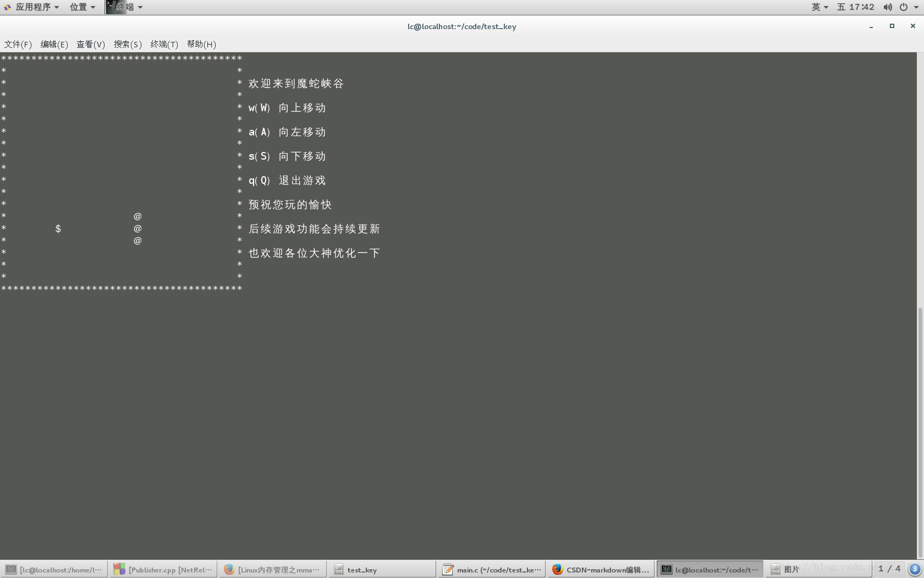Click the s(S) 向下移动 line
The image size is (924, 578).
pos(287,156)
